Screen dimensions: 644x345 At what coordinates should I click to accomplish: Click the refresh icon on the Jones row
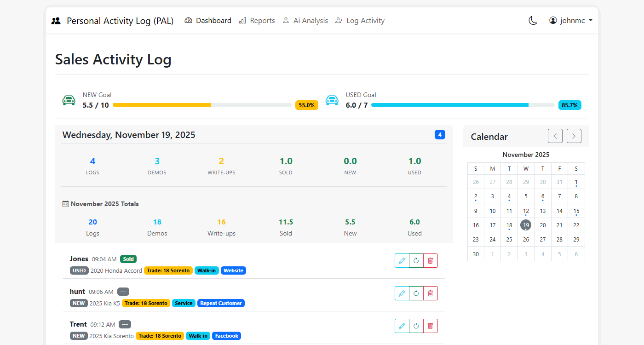(x=416, y=260)
